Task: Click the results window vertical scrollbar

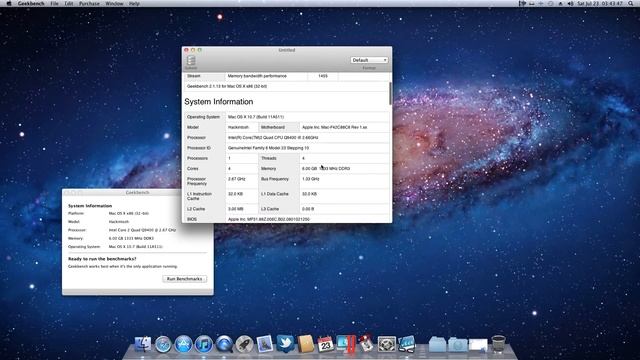Action: 391,93
